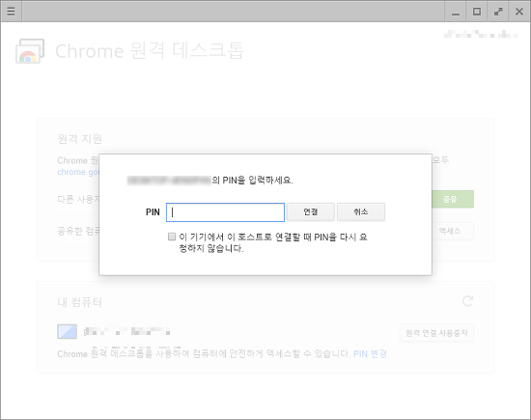This screenshot has height=420, width=531.
Task: Click the 액세스 (Access) button
Action: (x=453, y=231)
